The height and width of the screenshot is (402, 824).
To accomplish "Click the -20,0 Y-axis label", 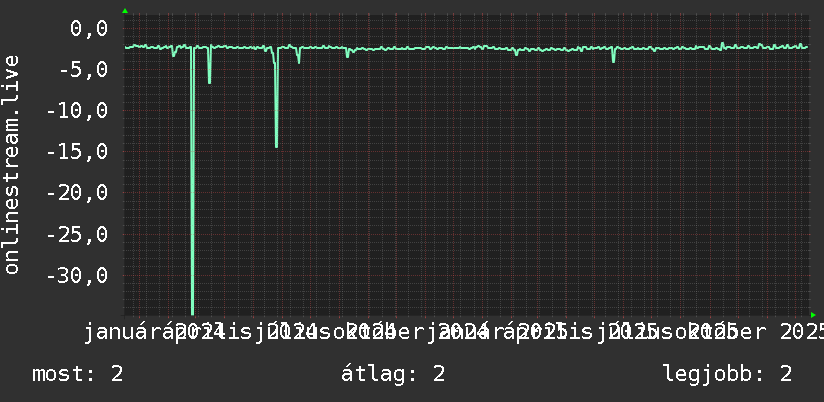I will tap(77, 192).
